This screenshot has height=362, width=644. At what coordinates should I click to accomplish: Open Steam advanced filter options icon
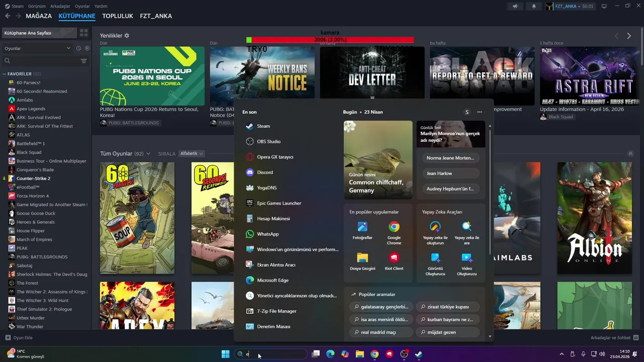[84, 61]
